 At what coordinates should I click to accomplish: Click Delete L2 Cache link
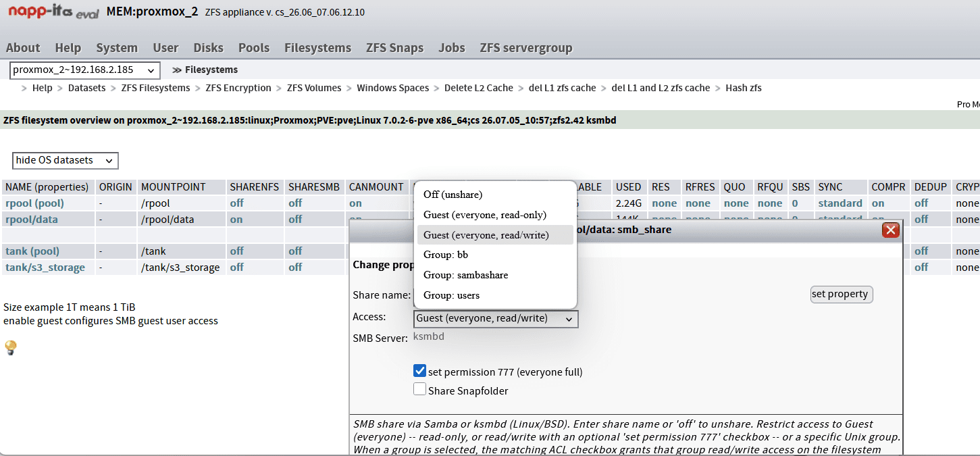coord(479,88)
